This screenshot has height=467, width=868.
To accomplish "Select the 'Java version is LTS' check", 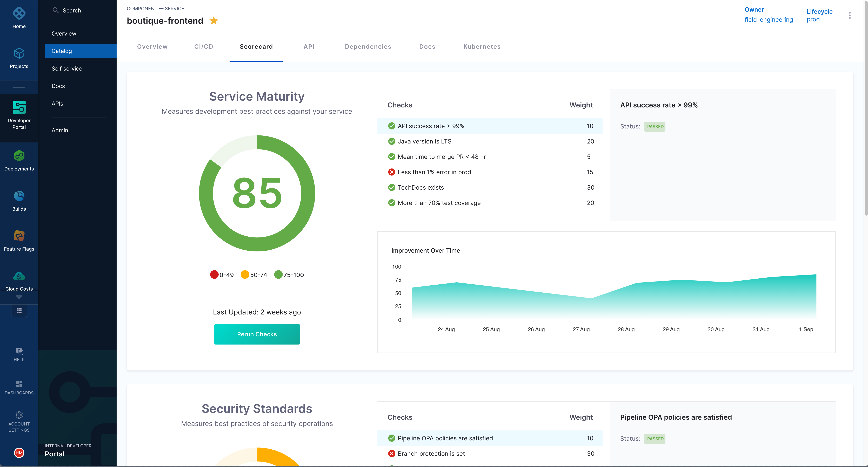I will pos(424,141).
